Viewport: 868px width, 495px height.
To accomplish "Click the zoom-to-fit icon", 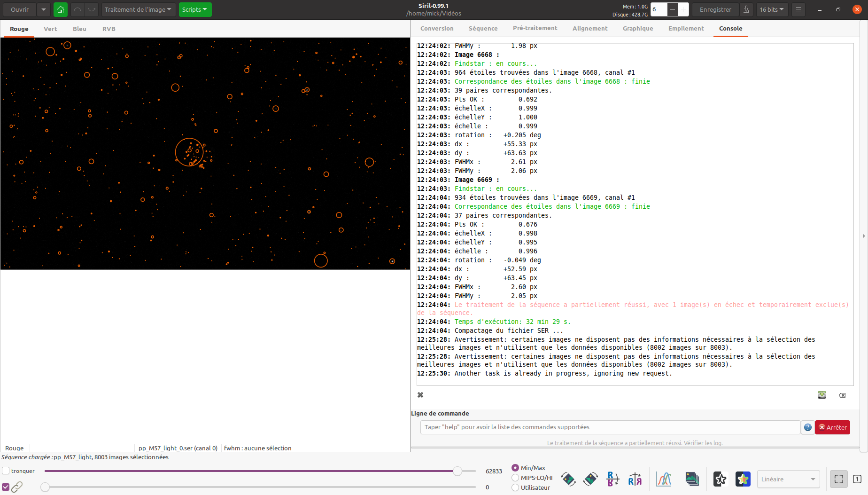I will point(839,479).
